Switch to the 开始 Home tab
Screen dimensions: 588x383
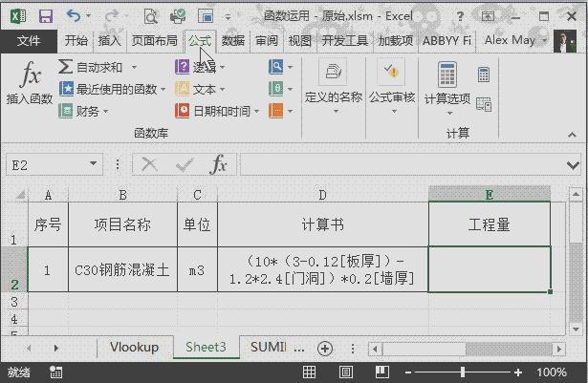pyautogui.click(x=76, y=40)
